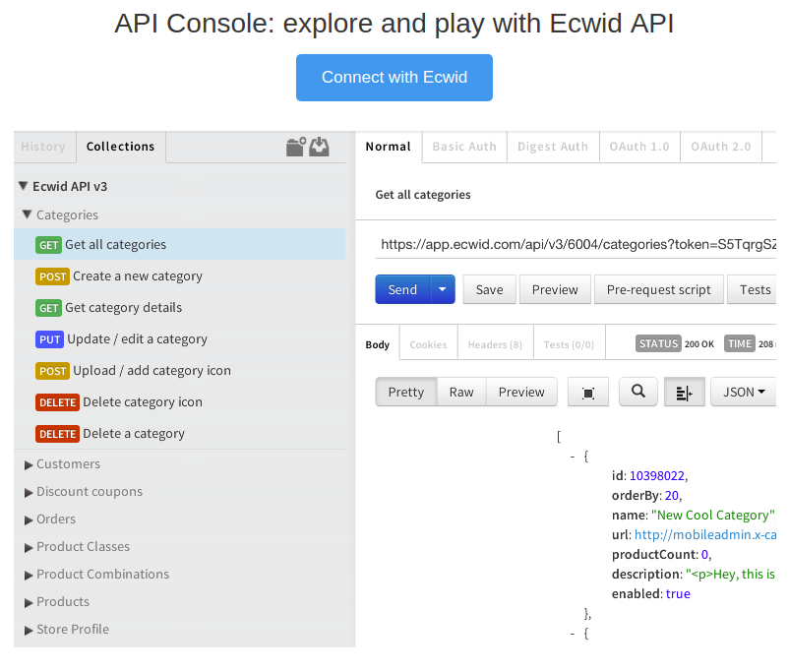The image size is (789, 672).
Task: Click the search response magnifier icon
Action: tap(638, 392)
